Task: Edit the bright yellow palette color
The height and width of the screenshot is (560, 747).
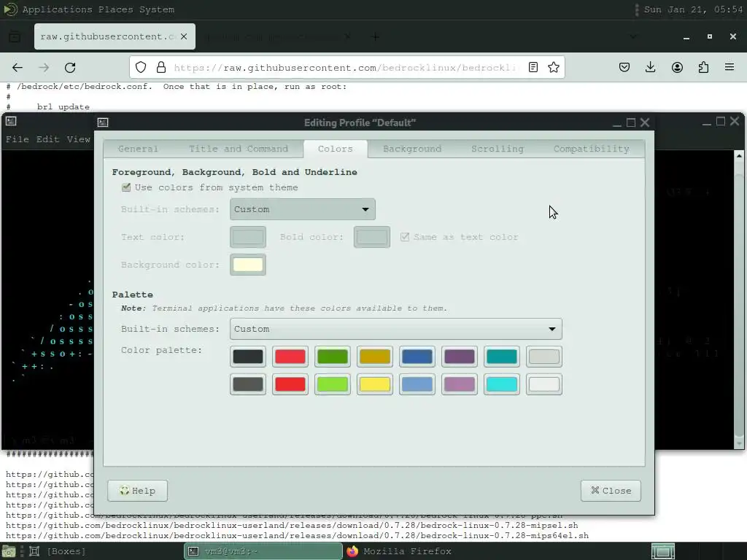Action: pos(375,384)
